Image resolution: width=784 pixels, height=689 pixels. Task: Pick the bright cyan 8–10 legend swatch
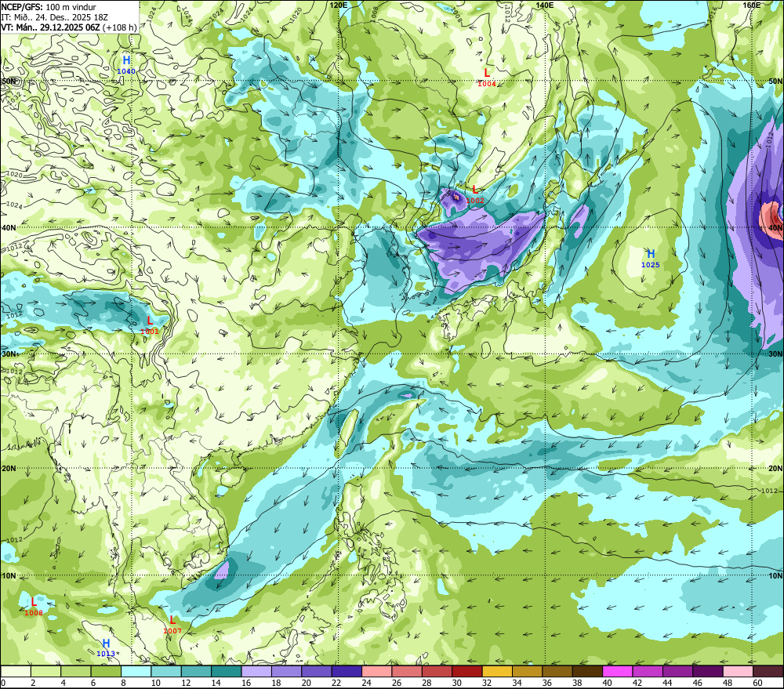(136, 671)
